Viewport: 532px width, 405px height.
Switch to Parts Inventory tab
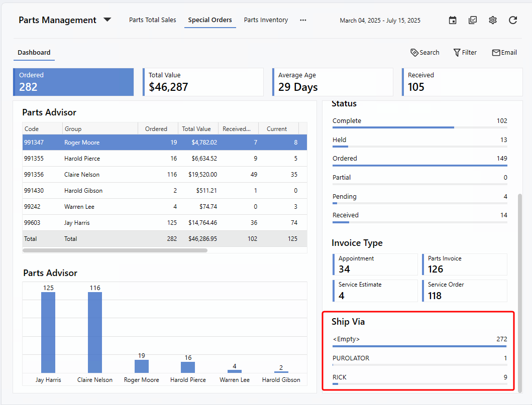coord(266,20)
